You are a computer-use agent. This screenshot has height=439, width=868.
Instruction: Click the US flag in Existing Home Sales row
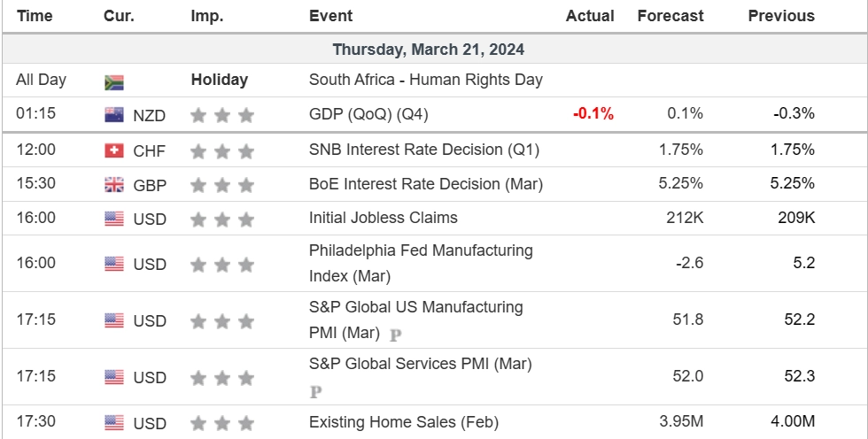tap(113, 423)
